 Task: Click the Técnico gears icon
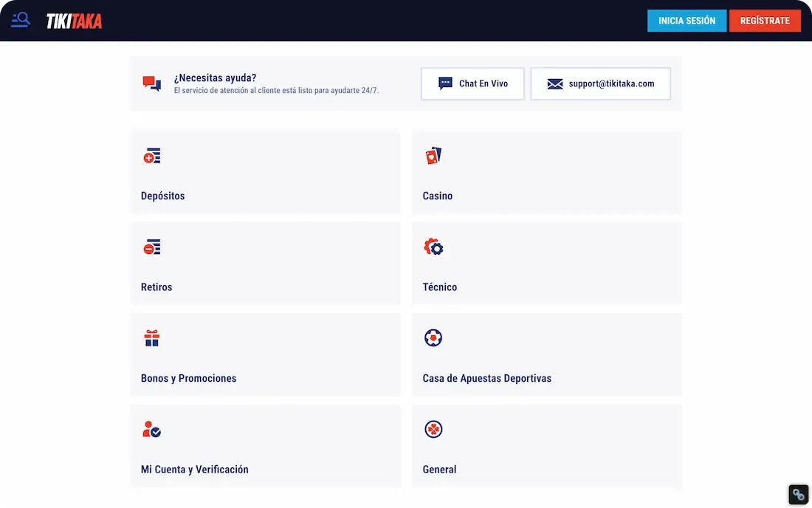(433, 247)
